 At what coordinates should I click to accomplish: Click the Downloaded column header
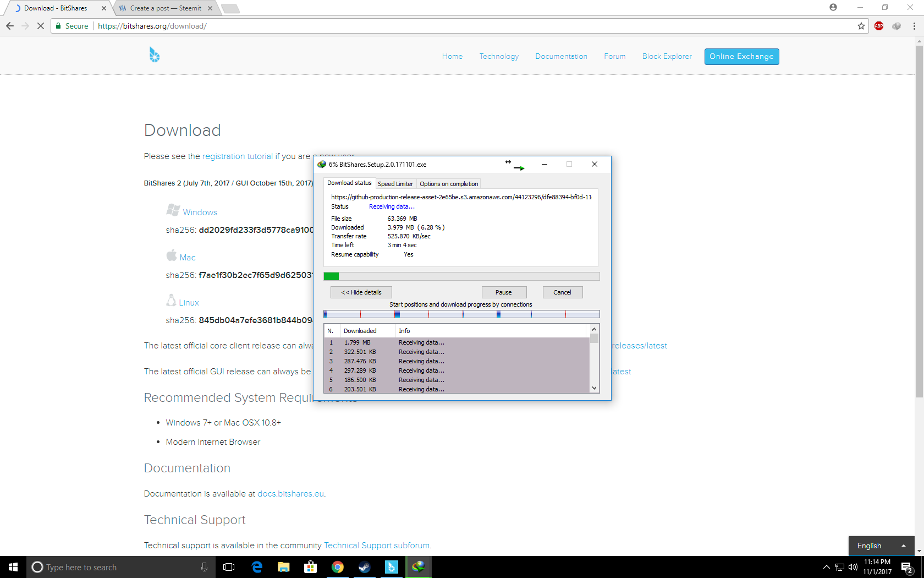tap(368, 331)
